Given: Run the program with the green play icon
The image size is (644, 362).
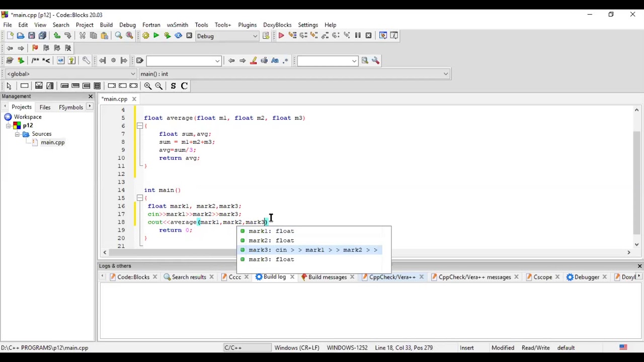Looking at the screenshot, I should point(156,36).
